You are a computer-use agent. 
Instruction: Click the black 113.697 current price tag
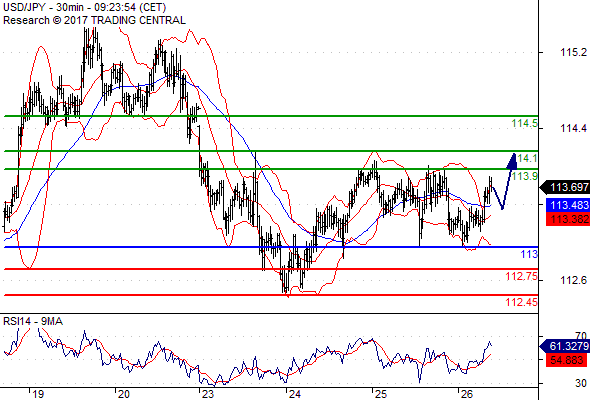pyautogui.click(x=565, y=187)
